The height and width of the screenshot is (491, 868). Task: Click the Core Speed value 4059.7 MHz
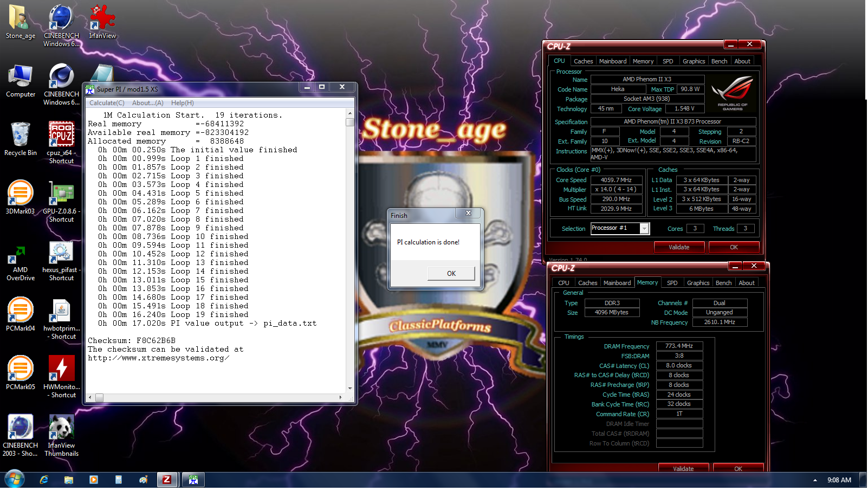[x=616, y=180]
